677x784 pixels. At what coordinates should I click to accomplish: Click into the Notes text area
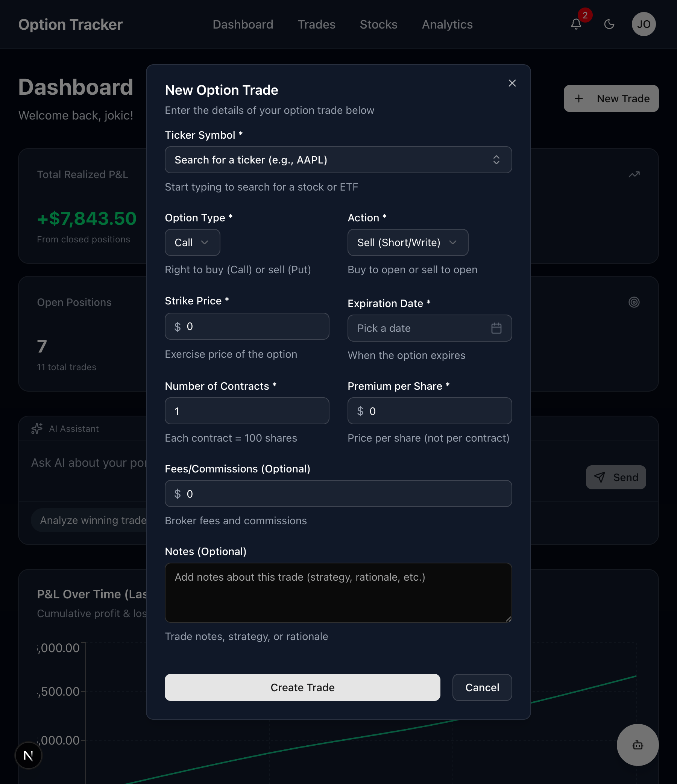click(338, 593)
